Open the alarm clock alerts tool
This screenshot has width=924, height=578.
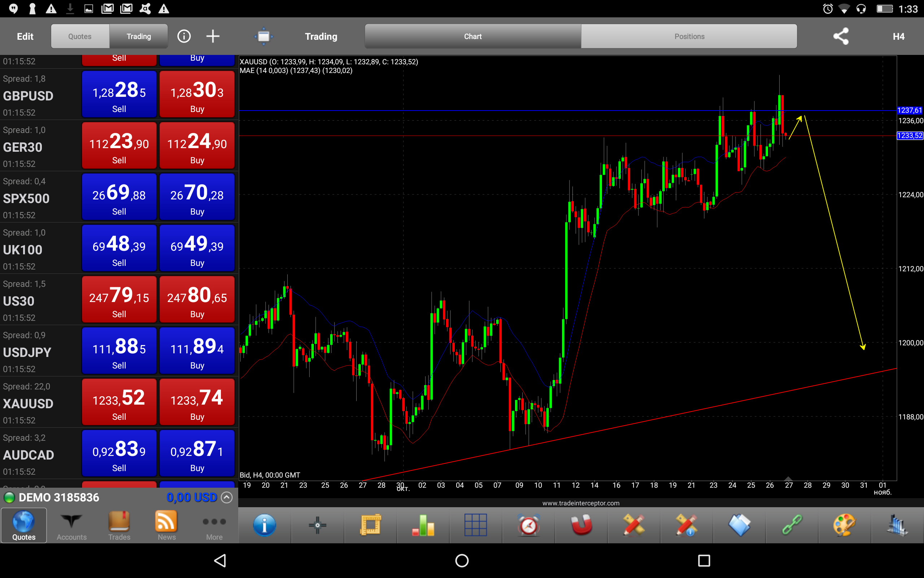point(529,525)
